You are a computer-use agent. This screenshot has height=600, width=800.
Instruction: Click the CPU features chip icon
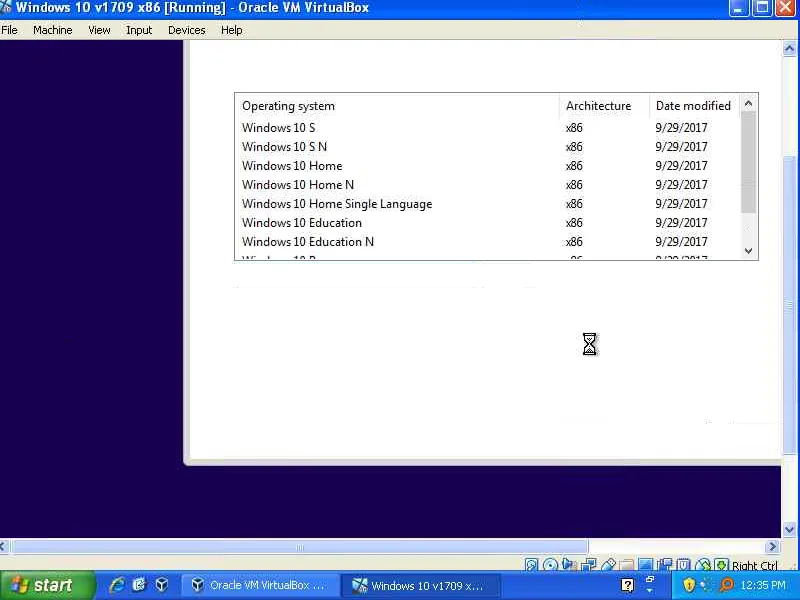coord(684,565)
